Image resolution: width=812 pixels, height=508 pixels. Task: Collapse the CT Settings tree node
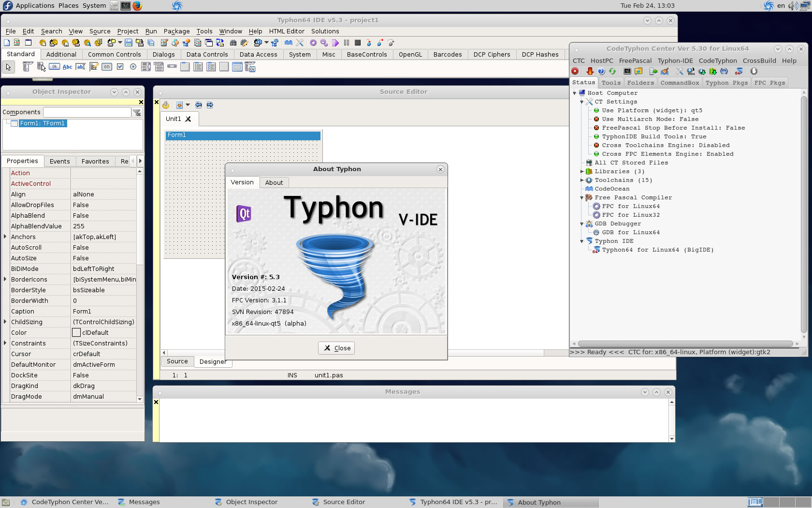[581, 102]
